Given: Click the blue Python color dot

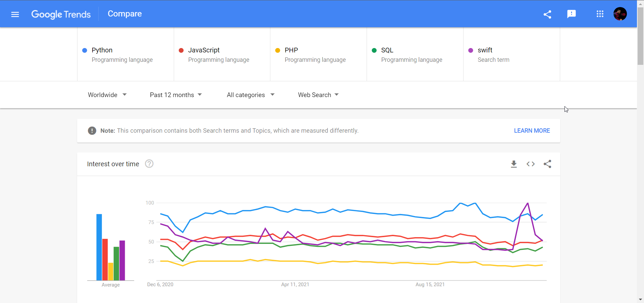Looking at the screenshot, I should click(x=85, y=50).
